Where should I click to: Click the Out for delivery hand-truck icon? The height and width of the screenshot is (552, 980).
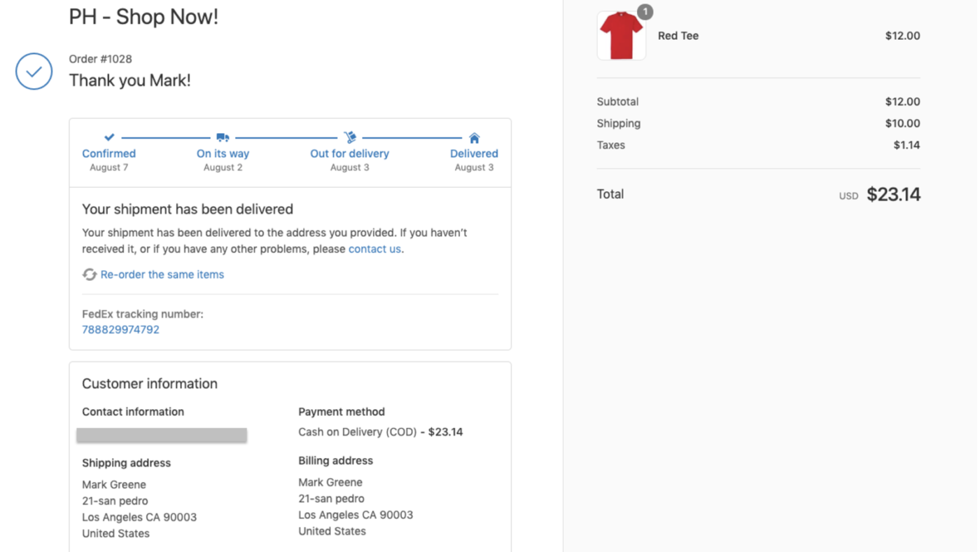(350, 137)
